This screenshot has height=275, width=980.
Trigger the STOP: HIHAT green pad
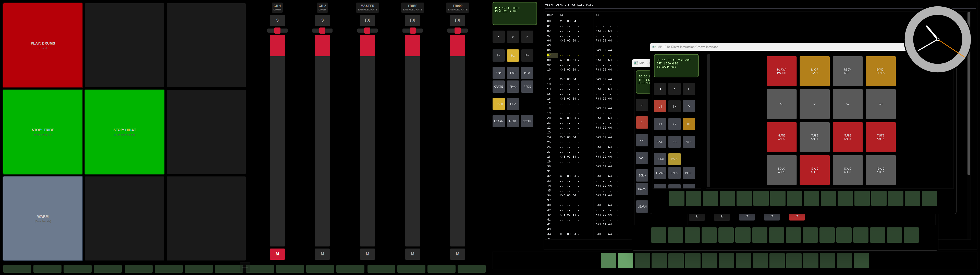[x=124, y=131]
